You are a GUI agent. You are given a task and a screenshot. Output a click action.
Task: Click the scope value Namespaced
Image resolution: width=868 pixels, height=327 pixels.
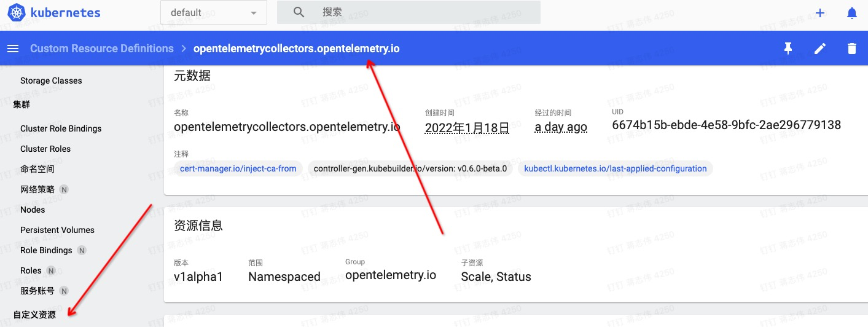[284, 277]
